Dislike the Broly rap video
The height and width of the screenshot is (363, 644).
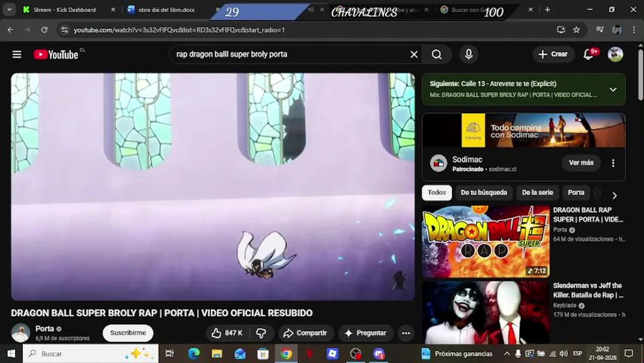click(261, 333)
